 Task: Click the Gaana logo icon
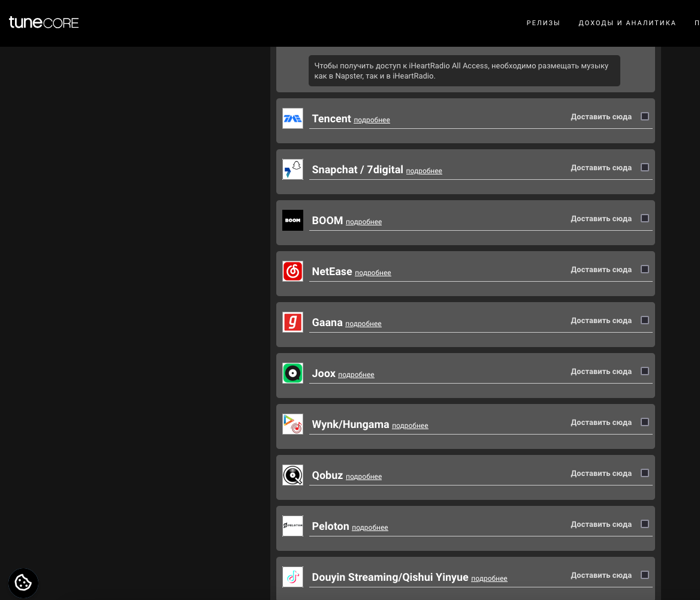pyautogui.click(x=293, y=322)
